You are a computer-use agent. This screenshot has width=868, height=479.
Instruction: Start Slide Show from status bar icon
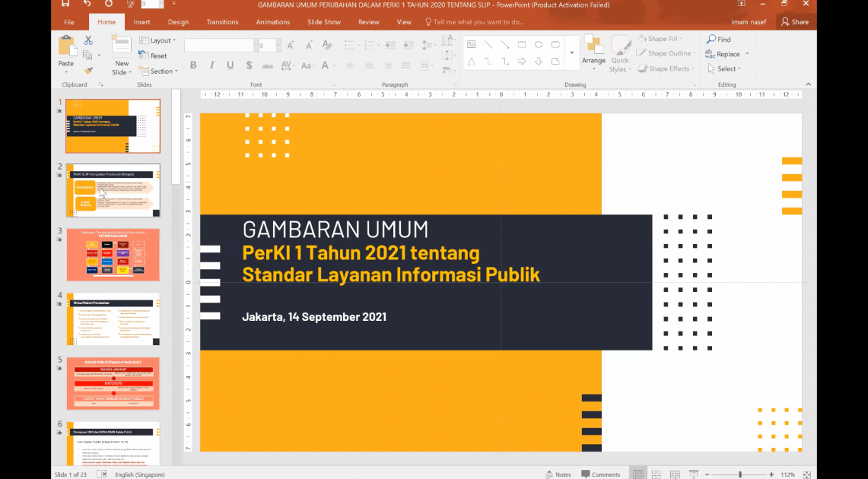pos(693,474)
